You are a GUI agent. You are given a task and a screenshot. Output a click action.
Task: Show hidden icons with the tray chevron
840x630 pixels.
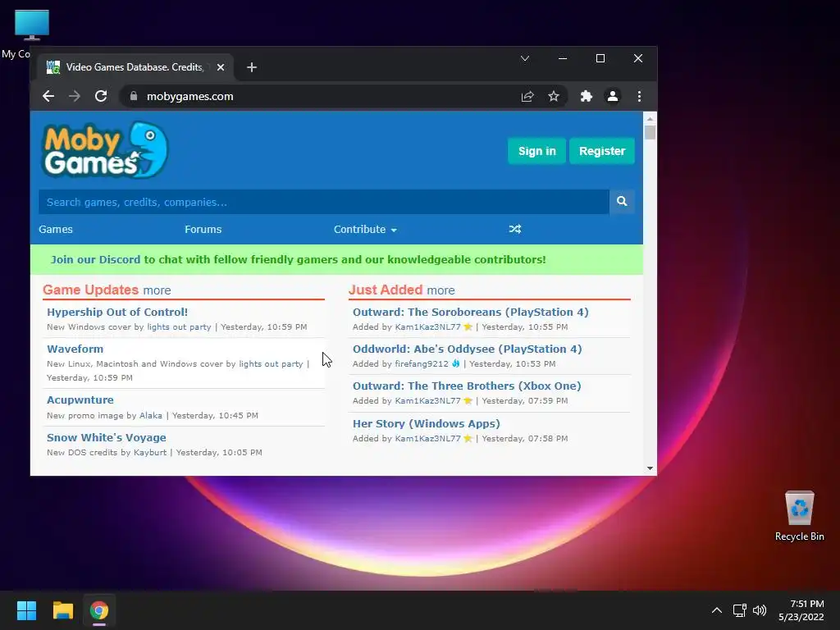click(x=717, y=610)
